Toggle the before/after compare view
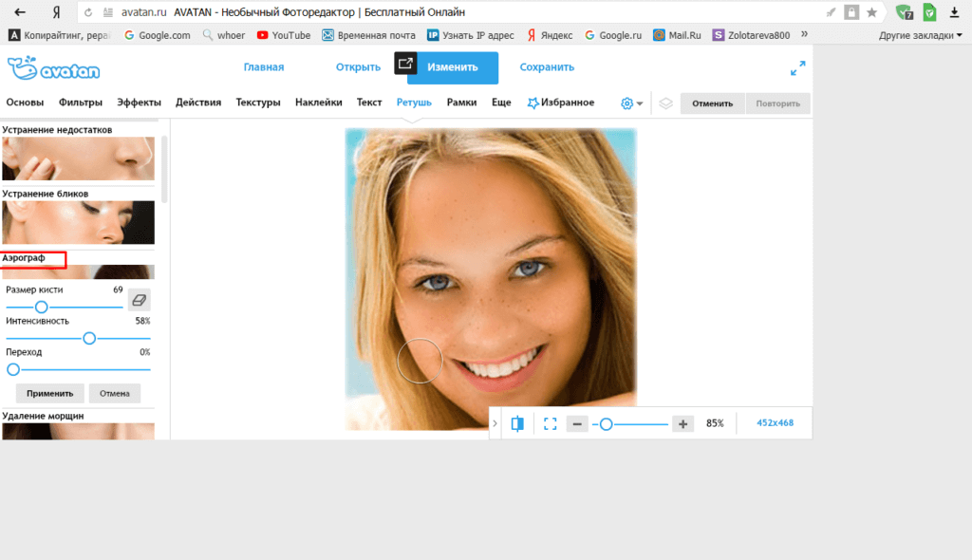Image resolution: width=972 pixels, height=560 pixels. tap(517, 423)
